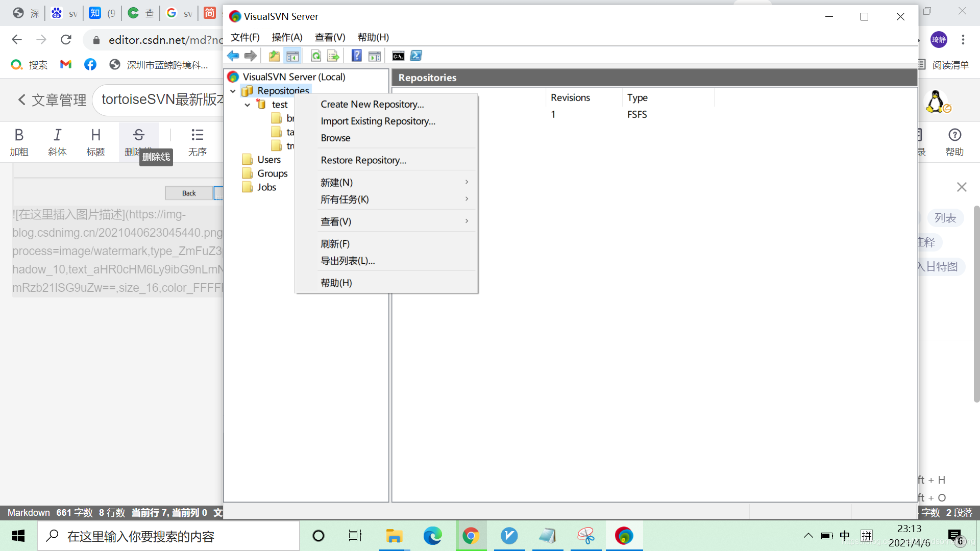
Task: Click the export list toolbar icon
Action: tap(333, 56)
